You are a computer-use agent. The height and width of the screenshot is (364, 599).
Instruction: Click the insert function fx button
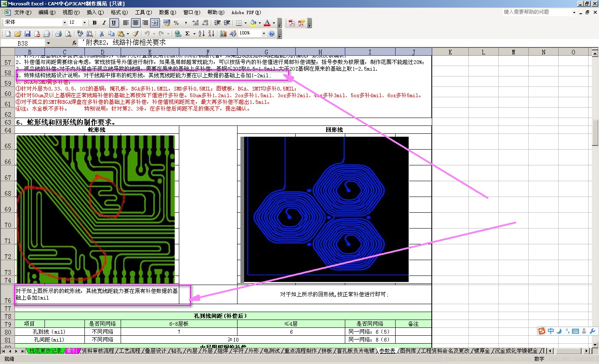pyautogui.click(x=74, y=43)
